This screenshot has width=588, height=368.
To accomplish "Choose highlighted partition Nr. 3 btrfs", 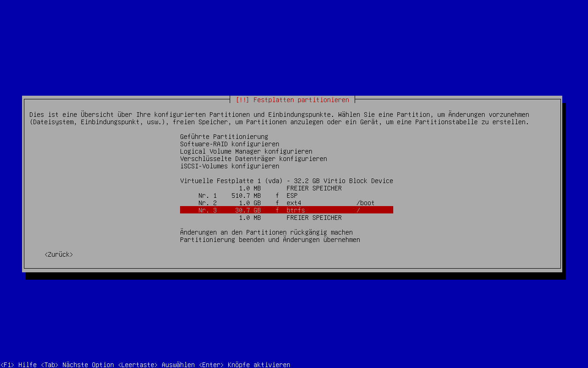I will [x=286, y=210].
